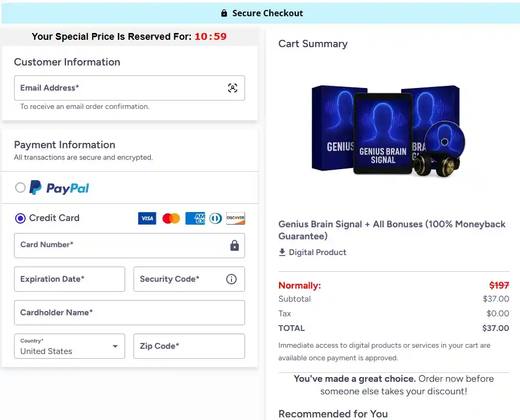This screenshot has height=420, width=520.
Task: Click the Secure Checkout lock icon
Action: (x=224, y=13)
